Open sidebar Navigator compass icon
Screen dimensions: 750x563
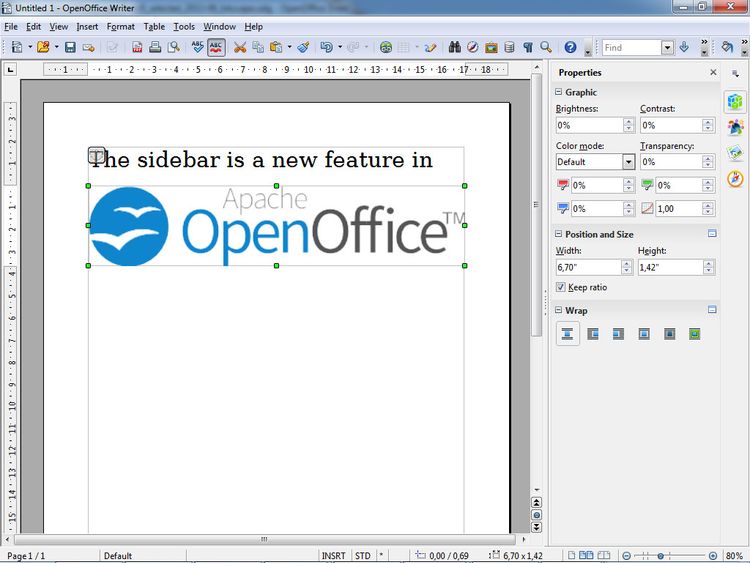point(735,179)
